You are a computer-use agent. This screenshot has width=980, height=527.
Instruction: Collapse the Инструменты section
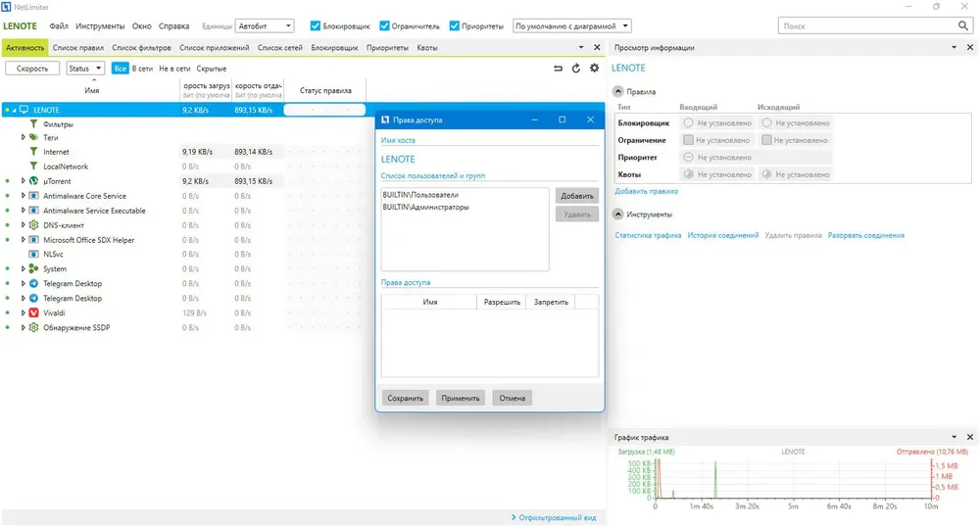[x=617, y=215]
